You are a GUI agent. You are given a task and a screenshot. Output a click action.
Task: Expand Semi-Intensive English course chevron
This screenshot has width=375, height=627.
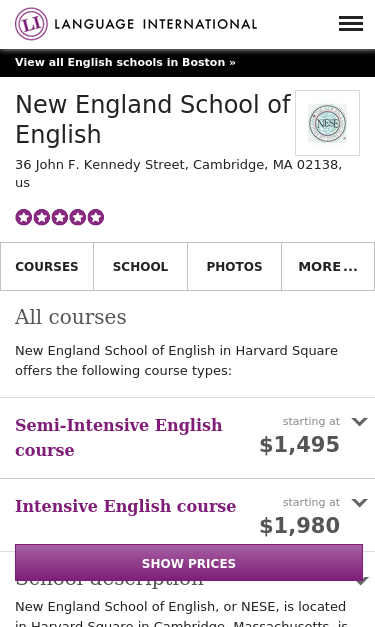359,421
